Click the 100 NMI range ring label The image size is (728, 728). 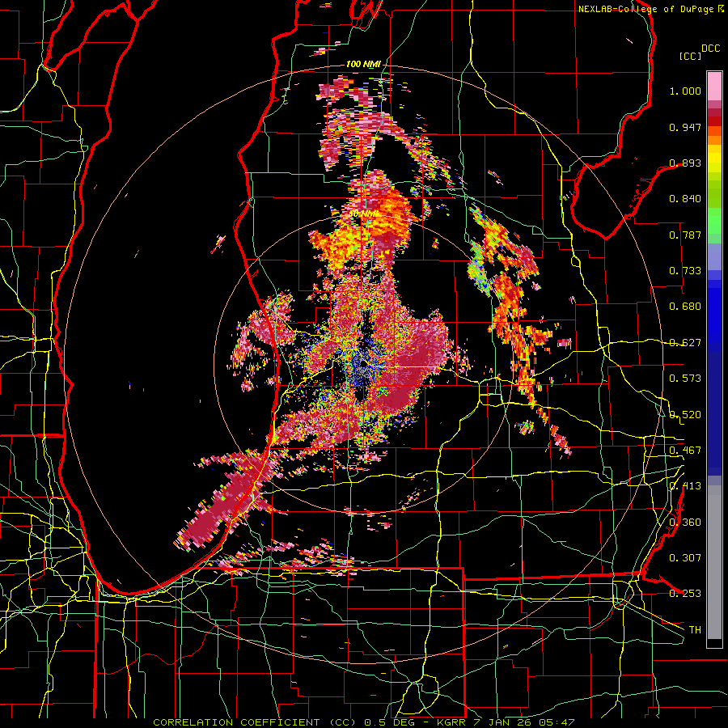click(x=363, y=64)
